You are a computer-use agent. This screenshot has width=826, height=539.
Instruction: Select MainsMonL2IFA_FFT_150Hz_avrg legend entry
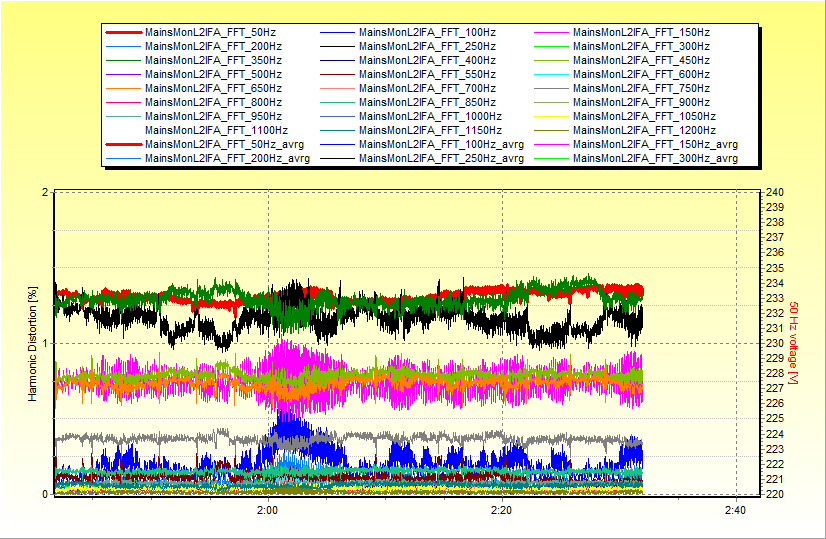655,144
